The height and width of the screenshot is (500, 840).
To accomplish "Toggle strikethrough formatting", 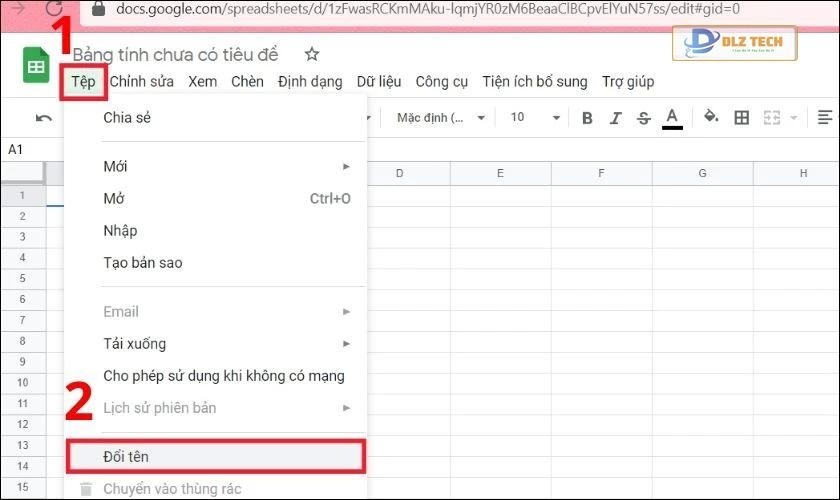I will pos(643,118).
